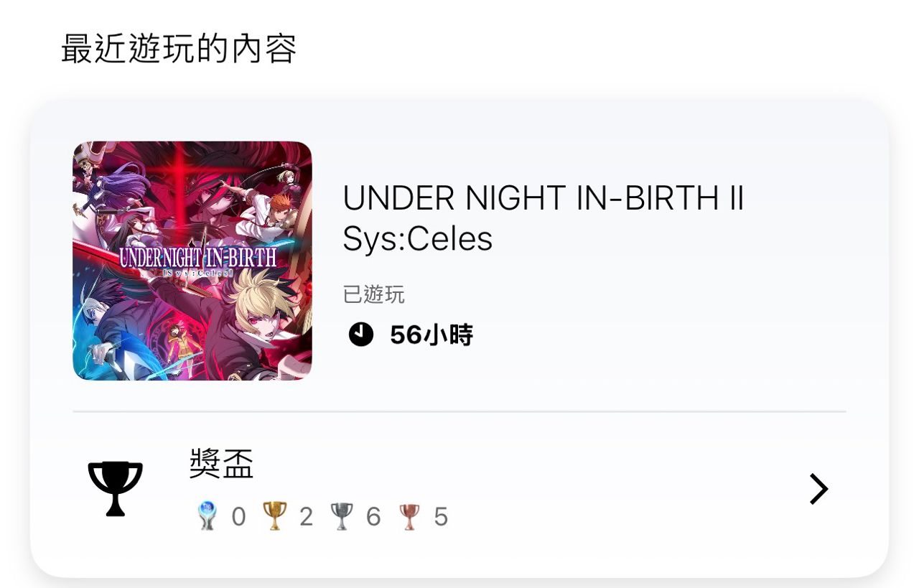Click the clock icon beside 56小時
Image resolution: width=919 pixels, height=588 pixels.
[x=361, y=335]
